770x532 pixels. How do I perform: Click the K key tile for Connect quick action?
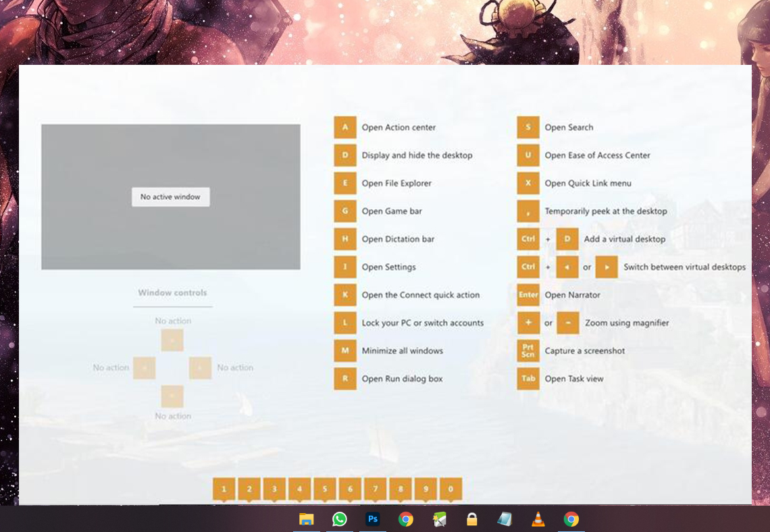[x=345, y=295]
